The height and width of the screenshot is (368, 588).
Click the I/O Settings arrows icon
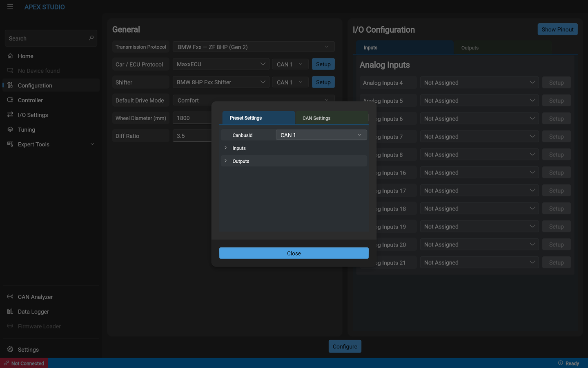[x=10, y=115]
